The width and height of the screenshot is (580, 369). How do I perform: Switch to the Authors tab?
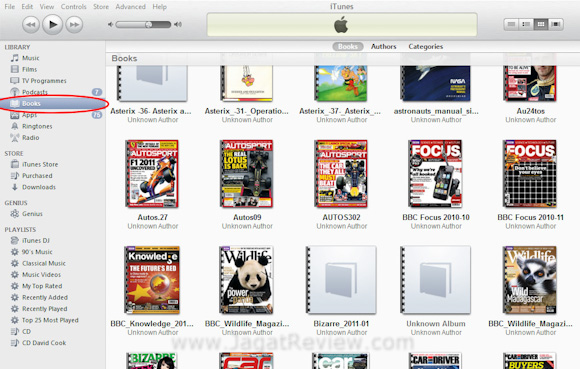(x=384, y=47)
